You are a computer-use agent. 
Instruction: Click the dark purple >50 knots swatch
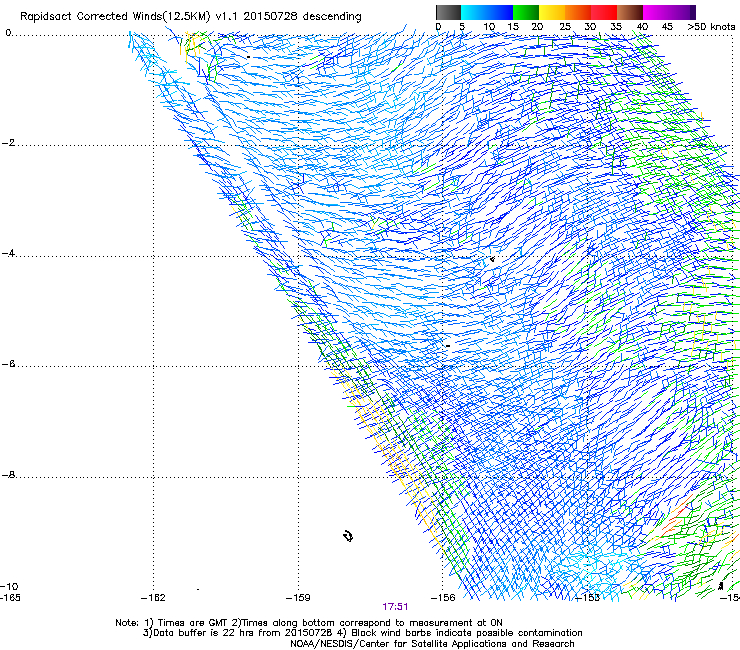point(693,12)
